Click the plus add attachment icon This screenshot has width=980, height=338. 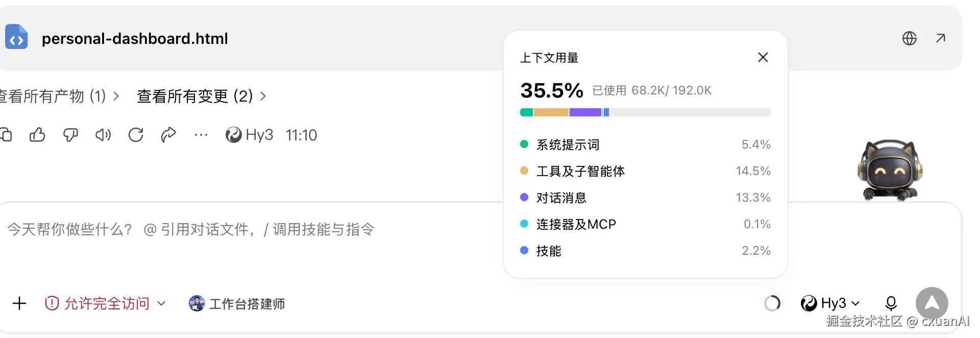coord(19,303)
